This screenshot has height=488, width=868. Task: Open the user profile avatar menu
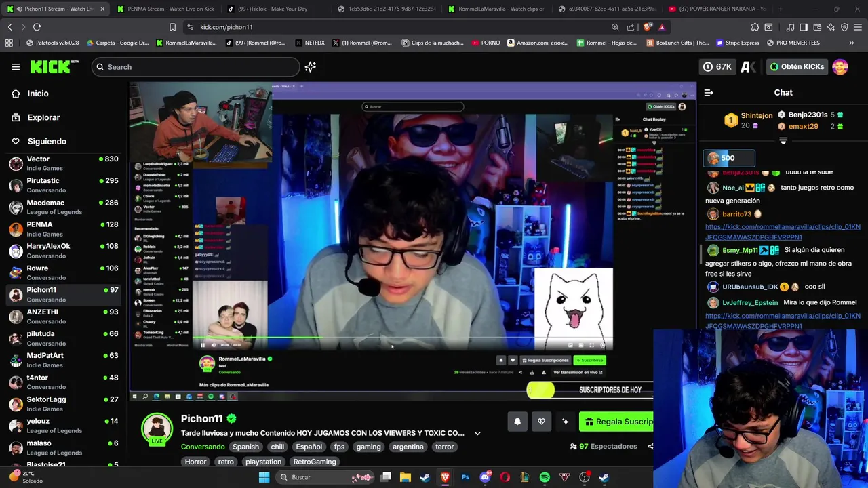(x=840, y=66)
